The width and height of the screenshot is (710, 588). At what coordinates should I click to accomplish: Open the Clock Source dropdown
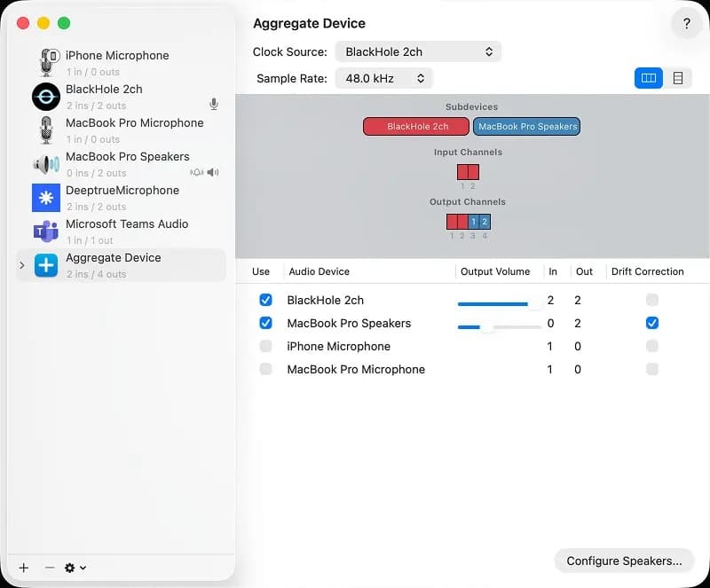418,51
